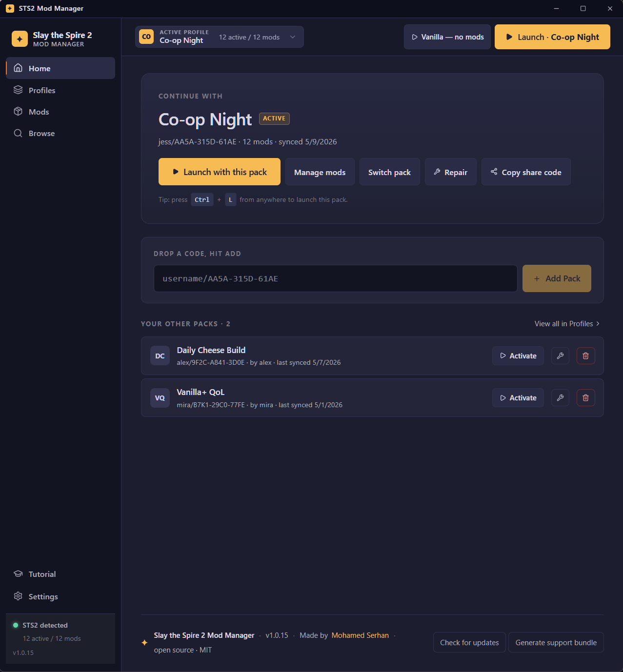Click the ACTIVE badge next to Co-op Night
Viewport: 623px width, 672px height.
click(274, 119)
